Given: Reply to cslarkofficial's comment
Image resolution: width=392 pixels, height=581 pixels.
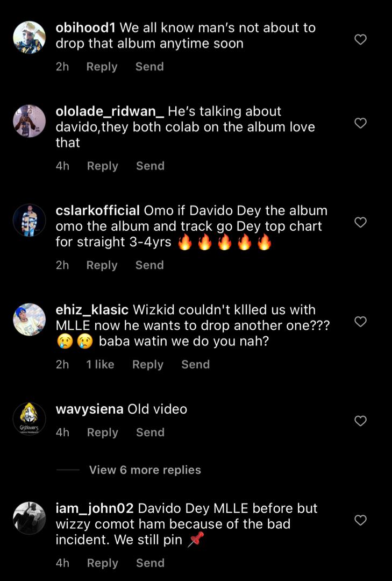Looking at the screenshot, I should [102, 265].
